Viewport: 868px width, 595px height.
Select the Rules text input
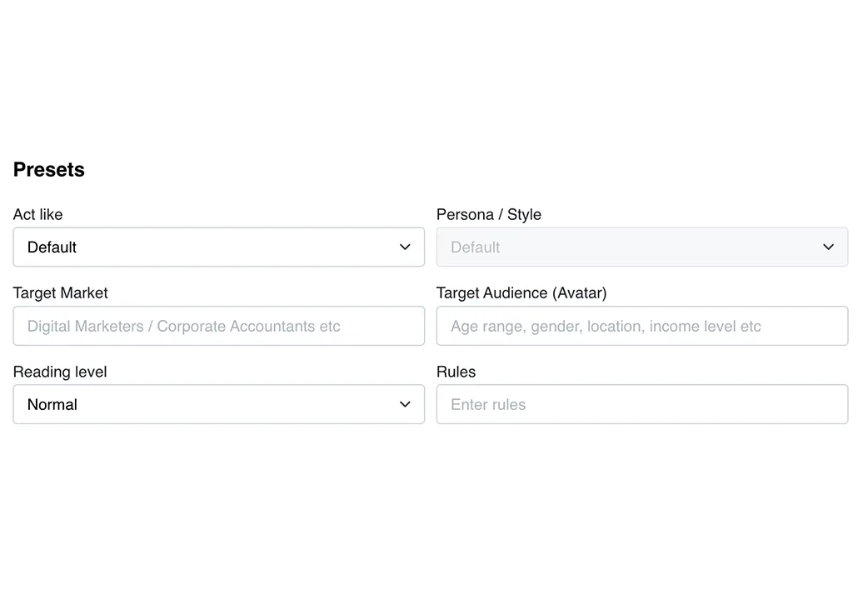click(x=641, y=405)
